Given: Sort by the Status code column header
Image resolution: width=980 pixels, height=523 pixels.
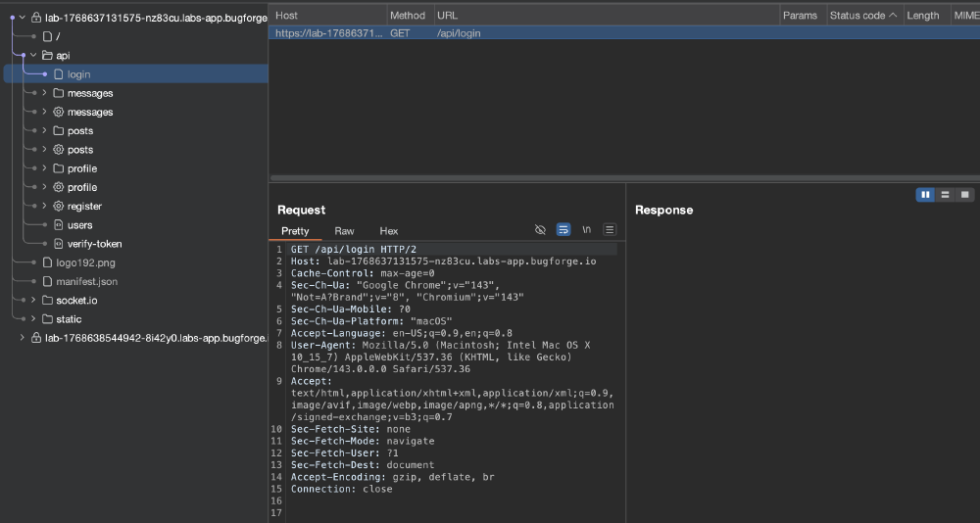Looking at the screenshot, I should [863, 16].
